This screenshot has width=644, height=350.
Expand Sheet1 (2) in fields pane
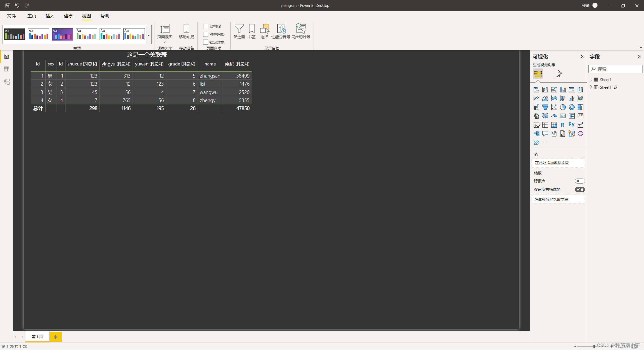point(591,87)
